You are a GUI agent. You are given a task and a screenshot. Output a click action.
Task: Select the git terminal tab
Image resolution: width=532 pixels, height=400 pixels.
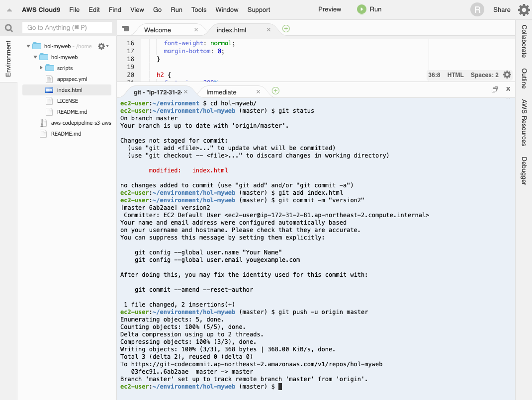[x=158, y=92]
